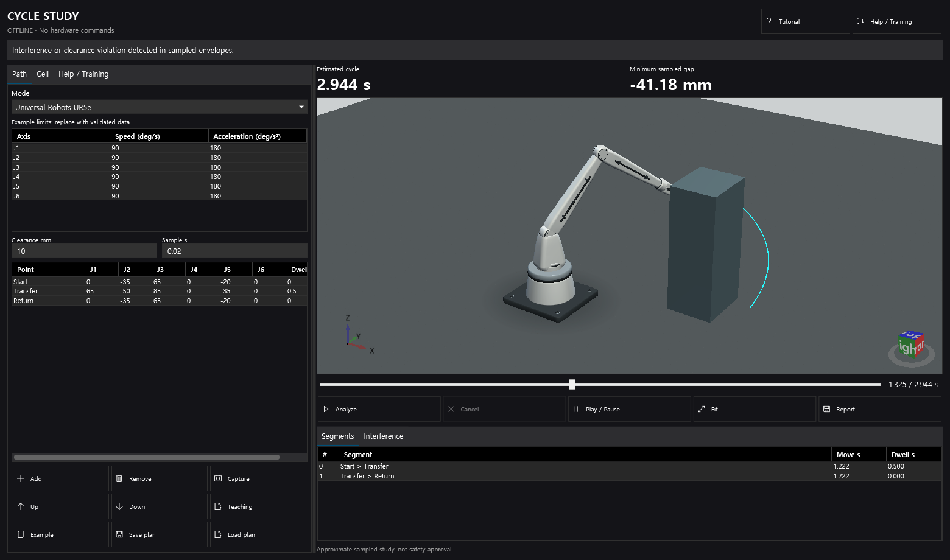
Task: Select the J1 axis row in limits table
Action: click(160, 148)
